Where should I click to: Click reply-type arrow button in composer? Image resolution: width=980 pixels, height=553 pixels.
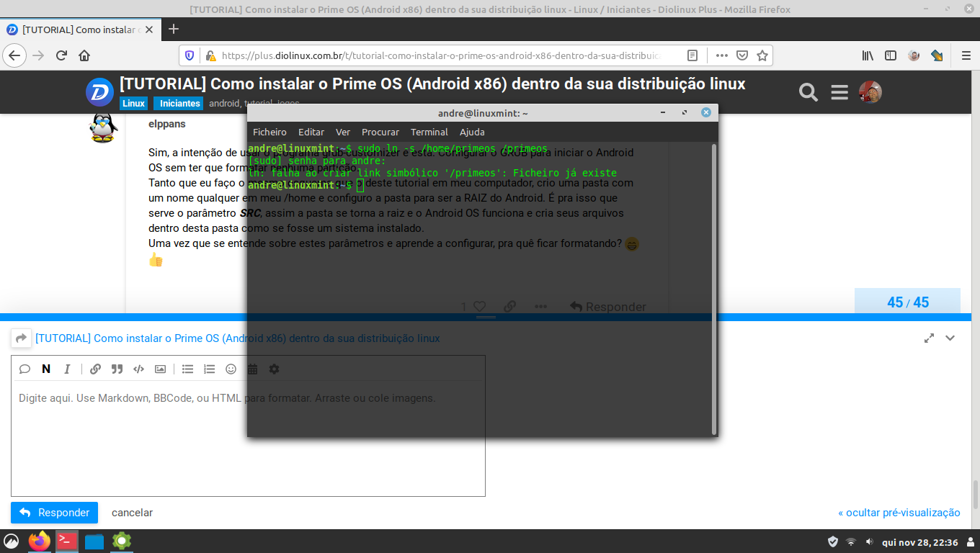pyautogui.click(x=21, y=338)
